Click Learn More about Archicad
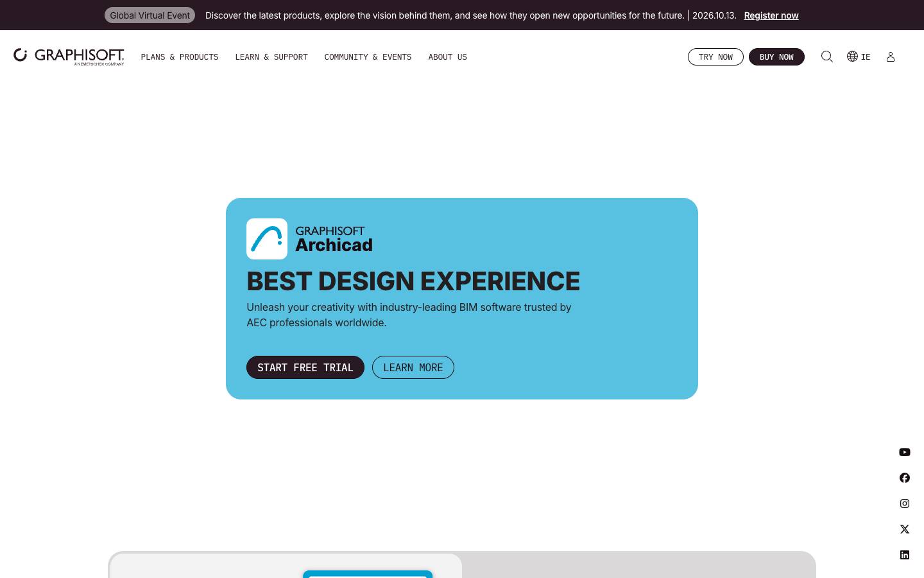 (x=413, y=367)
